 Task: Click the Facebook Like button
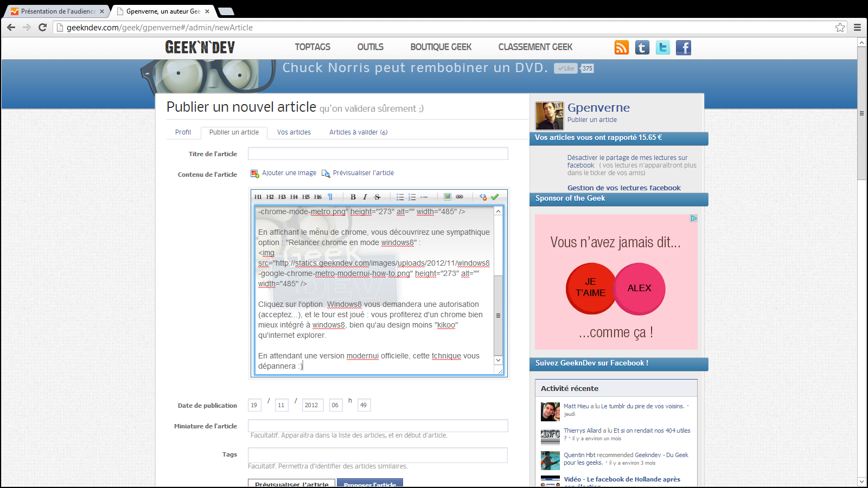coord(565,68)
